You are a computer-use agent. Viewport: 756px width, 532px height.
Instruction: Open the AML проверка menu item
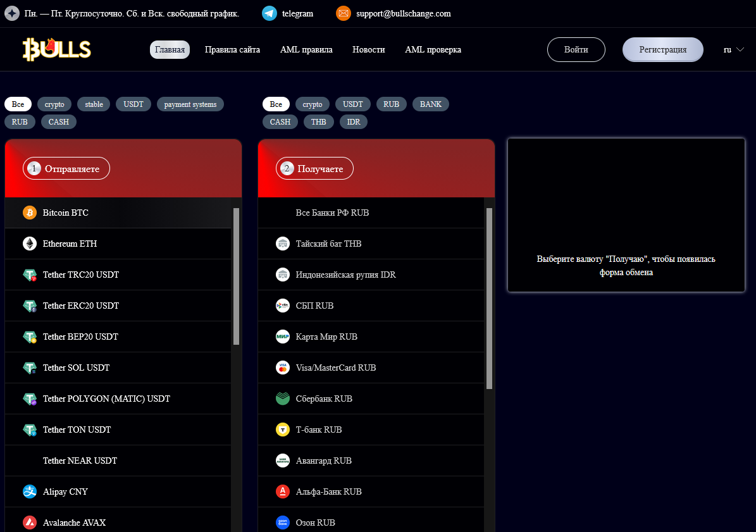click(x=433, y=49)
